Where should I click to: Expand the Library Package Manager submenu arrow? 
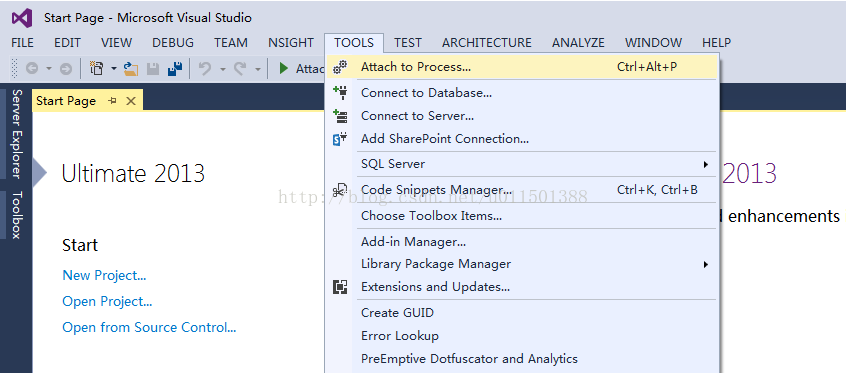705,265
